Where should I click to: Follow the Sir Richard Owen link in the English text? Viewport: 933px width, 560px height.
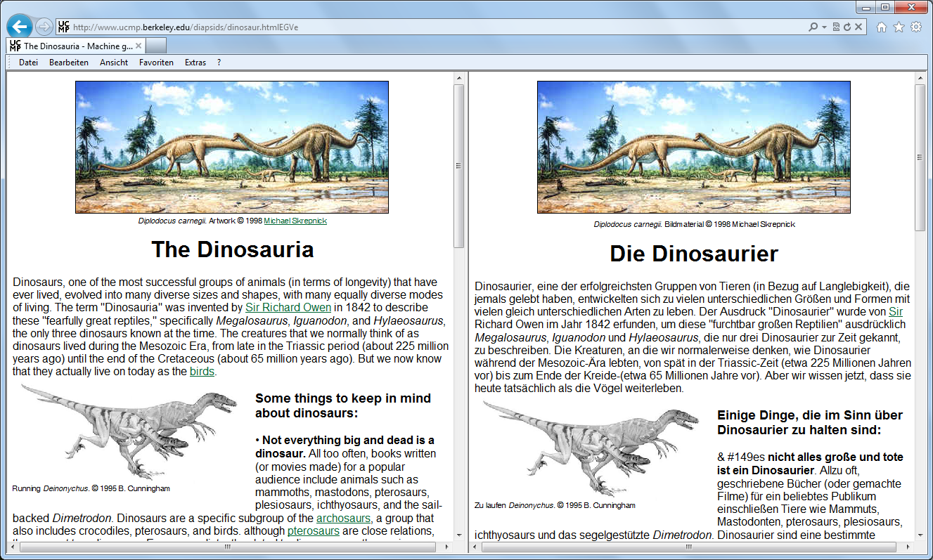click(x=288, y=308)
